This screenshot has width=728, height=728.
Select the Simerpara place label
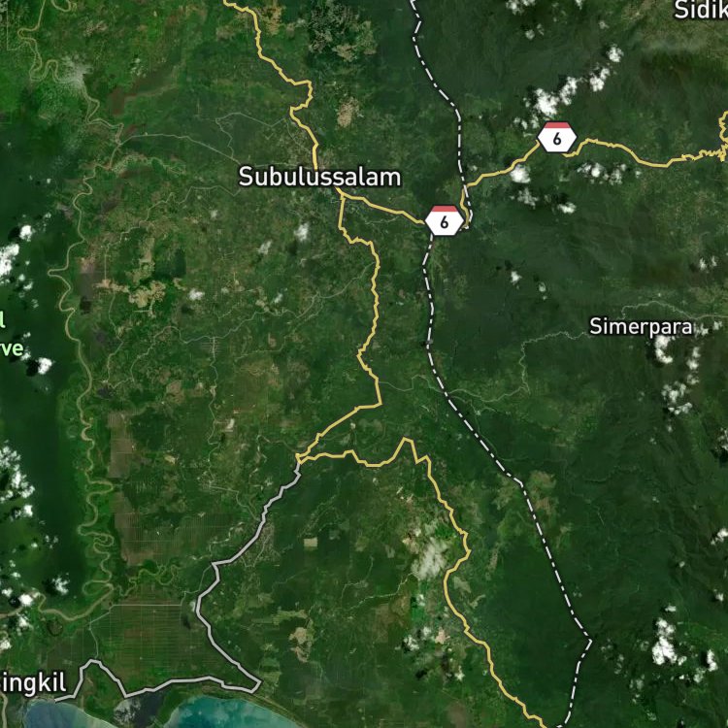click(641, 327)
